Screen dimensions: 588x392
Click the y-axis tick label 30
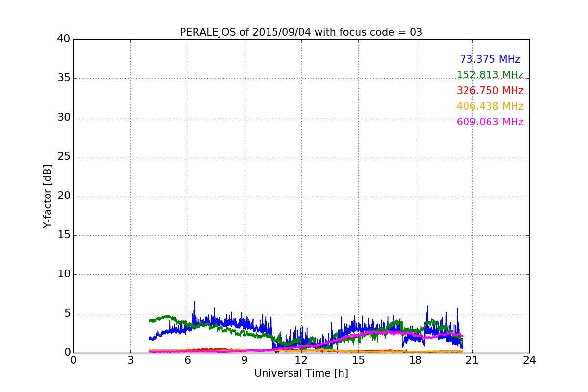(64, 118)
